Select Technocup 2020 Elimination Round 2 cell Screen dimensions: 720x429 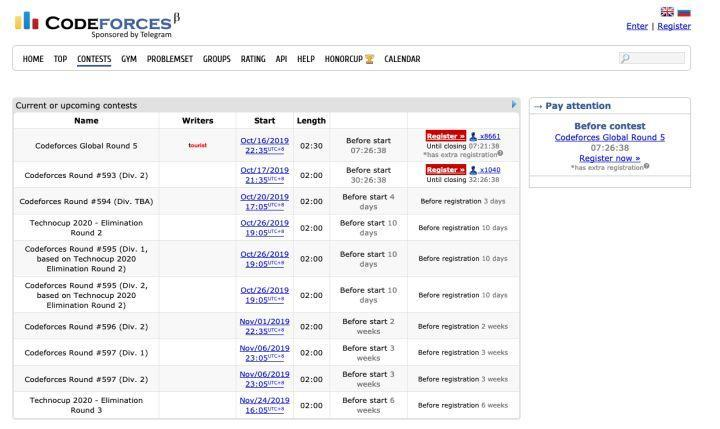(86, 228)
